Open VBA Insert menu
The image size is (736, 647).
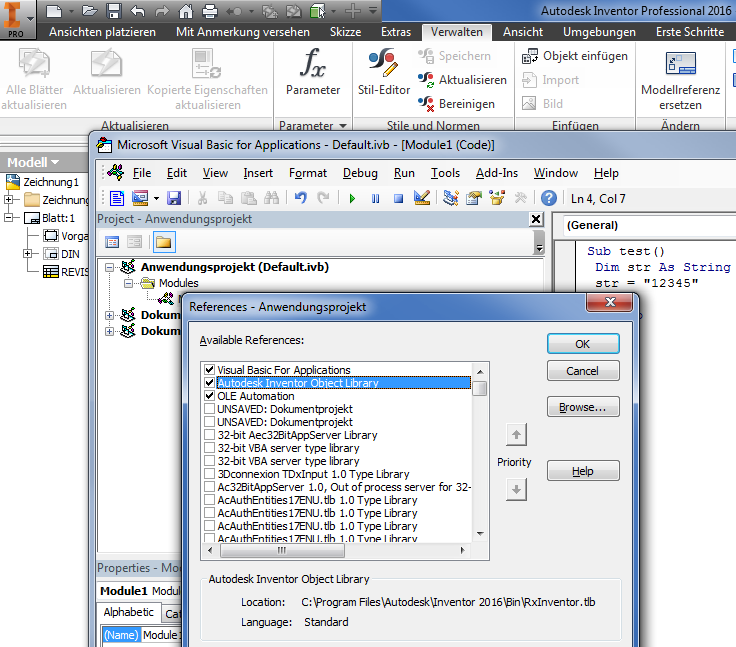tap(258, 173)
